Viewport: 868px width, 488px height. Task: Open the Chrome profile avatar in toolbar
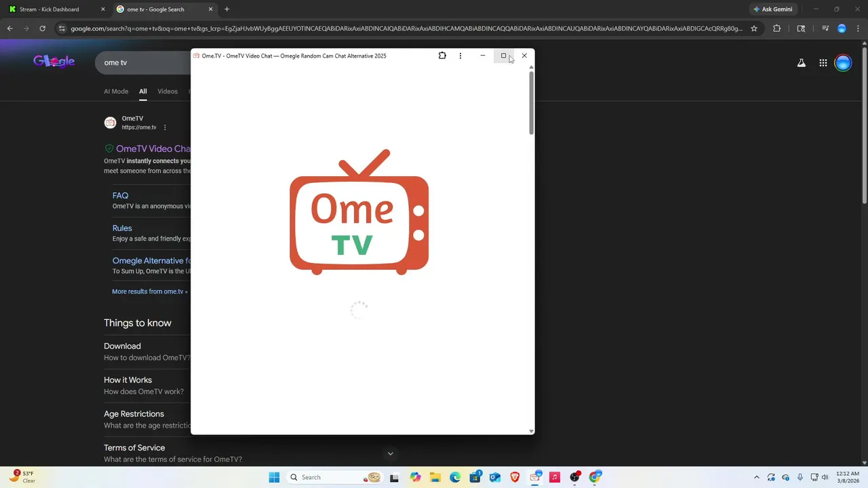pyautogui.click(x=842, y=28)
